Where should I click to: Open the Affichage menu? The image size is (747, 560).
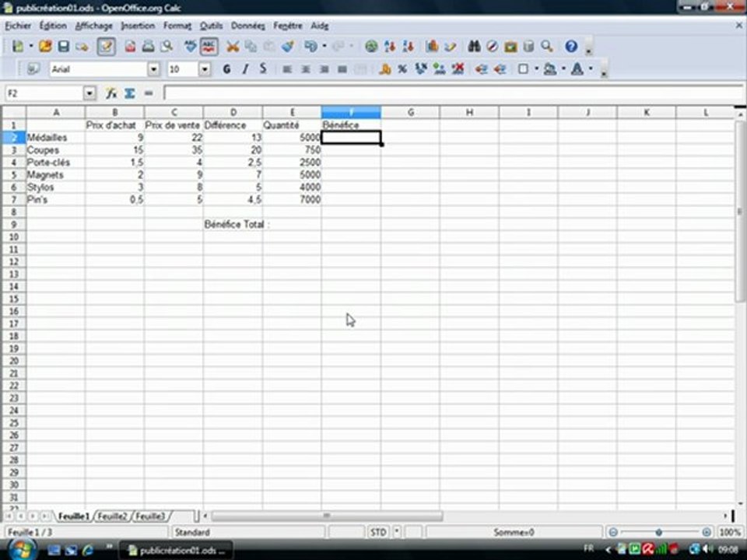point(94,26)
